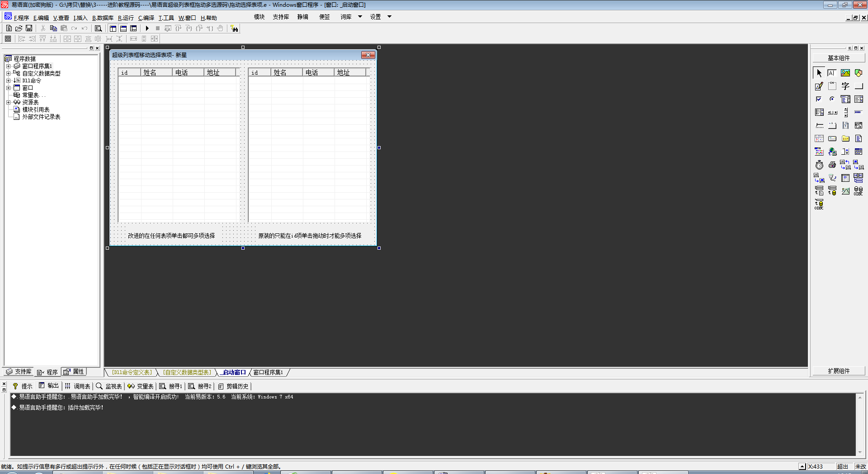Click the 模块 button in the top bar
The width and height of the screenshot is (868, 474).
point(259,17)
